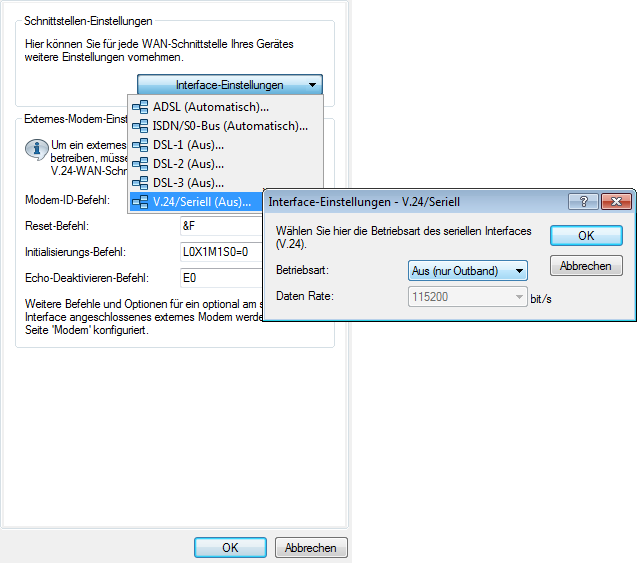Click the DSL-1 interface icon
637x563 pixels.
[x=140, y=145]
